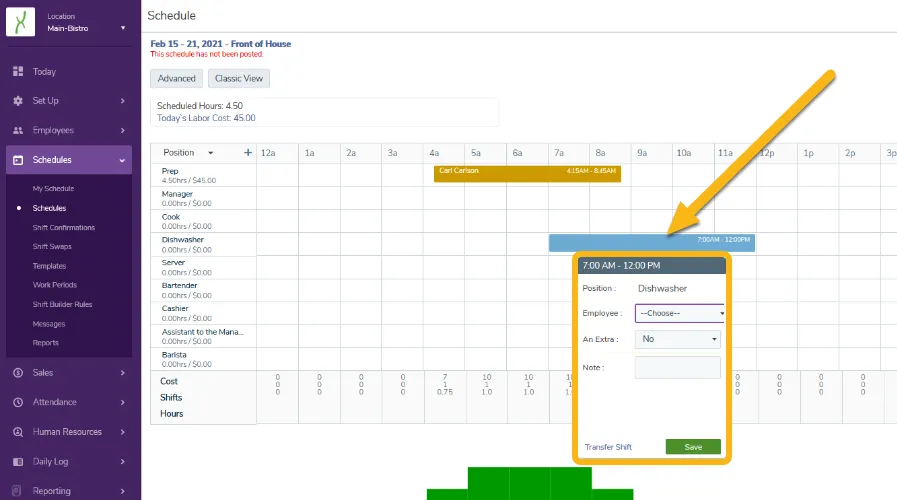
Task: Click the Feb 15 - 21, 2021 Front of House heading
Action: [221, 43]
